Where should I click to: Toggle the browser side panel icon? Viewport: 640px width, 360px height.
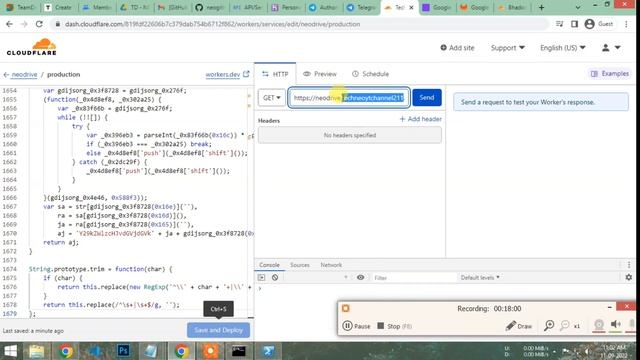pyautogui.click(x=574, y=24)
